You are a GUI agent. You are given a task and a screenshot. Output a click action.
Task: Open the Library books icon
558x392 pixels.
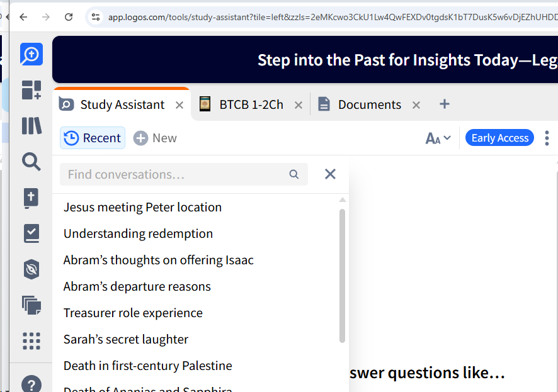click(31, 126)
